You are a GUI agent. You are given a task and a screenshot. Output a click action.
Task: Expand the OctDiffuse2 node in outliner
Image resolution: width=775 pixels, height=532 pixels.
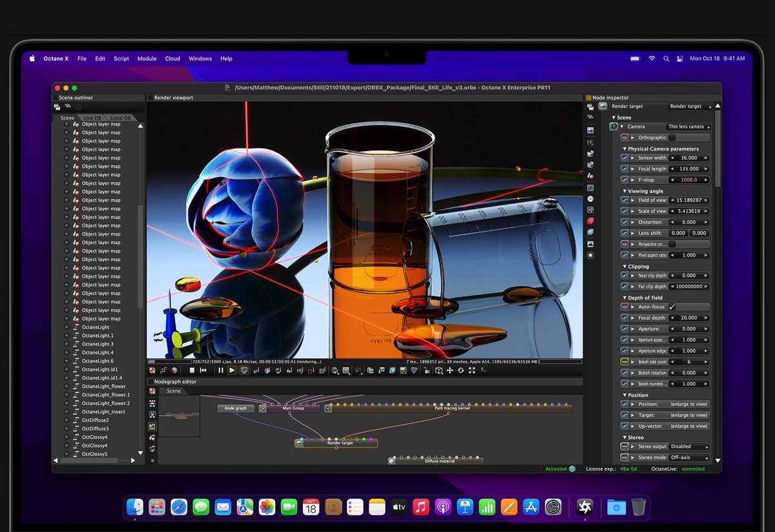66,420
